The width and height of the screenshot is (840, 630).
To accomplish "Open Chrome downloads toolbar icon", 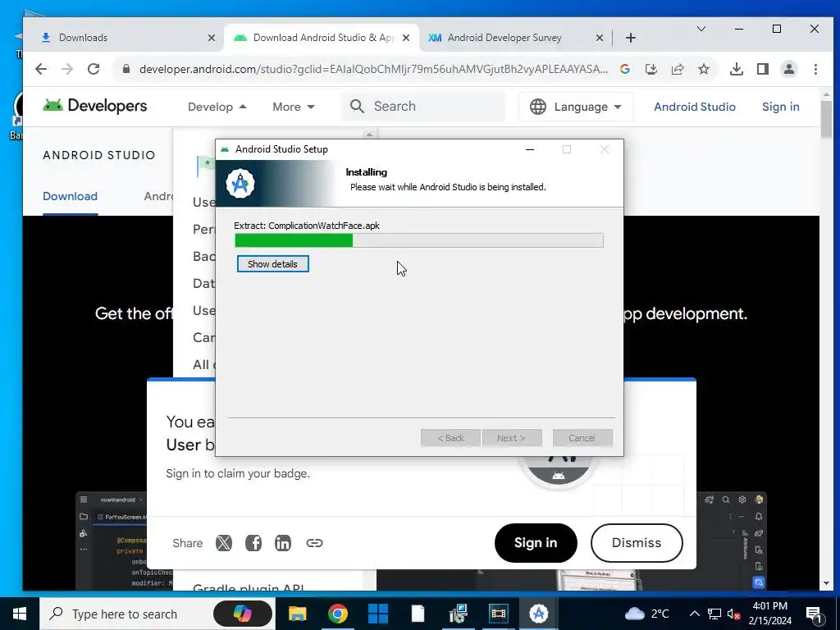I will pos(737,69).
